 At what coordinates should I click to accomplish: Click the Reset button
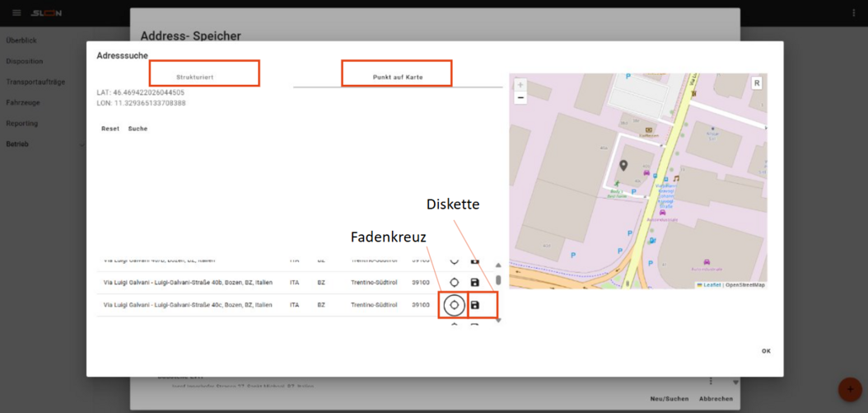click(x=110, y=129)
